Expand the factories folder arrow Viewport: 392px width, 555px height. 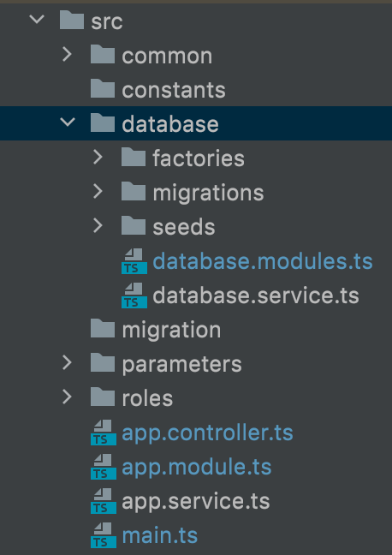pos(98,157)
